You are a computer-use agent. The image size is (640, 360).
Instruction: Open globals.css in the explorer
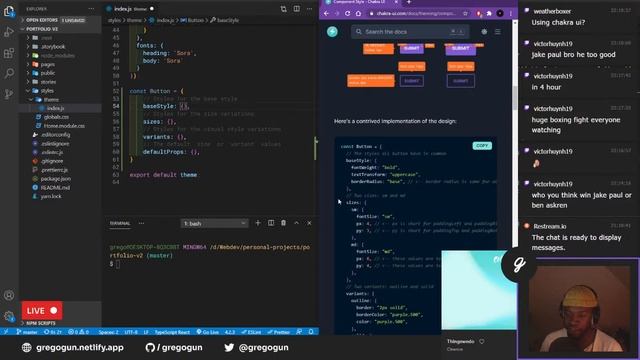(56, 117)
